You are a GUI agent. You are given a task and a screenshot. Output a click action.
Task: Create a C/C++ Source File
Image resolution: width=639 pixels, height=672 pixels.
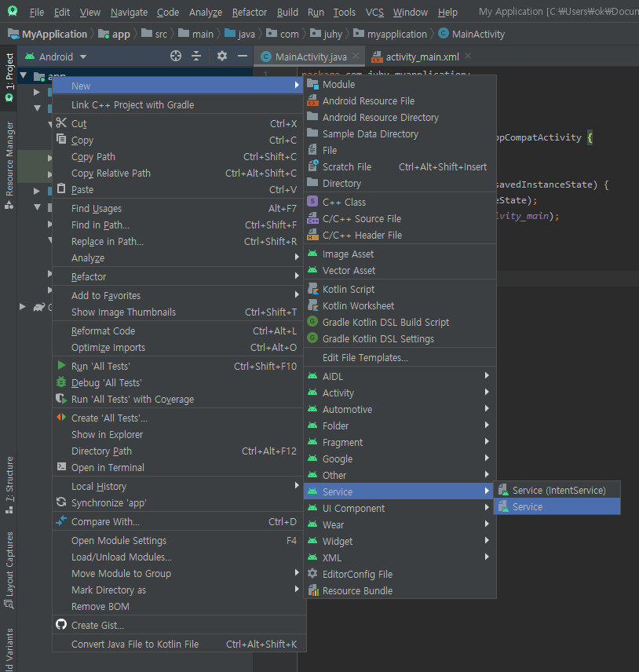tap(400, 218)
